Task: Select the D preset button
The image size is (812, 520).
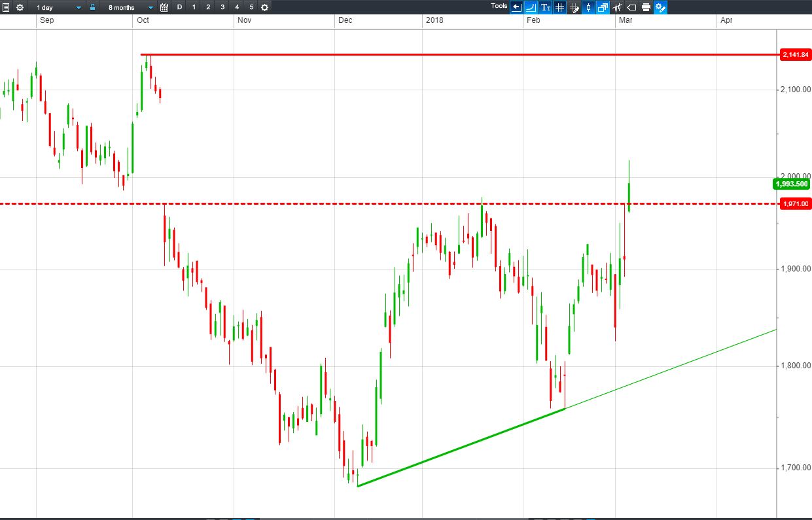Action: coord(179,7)
